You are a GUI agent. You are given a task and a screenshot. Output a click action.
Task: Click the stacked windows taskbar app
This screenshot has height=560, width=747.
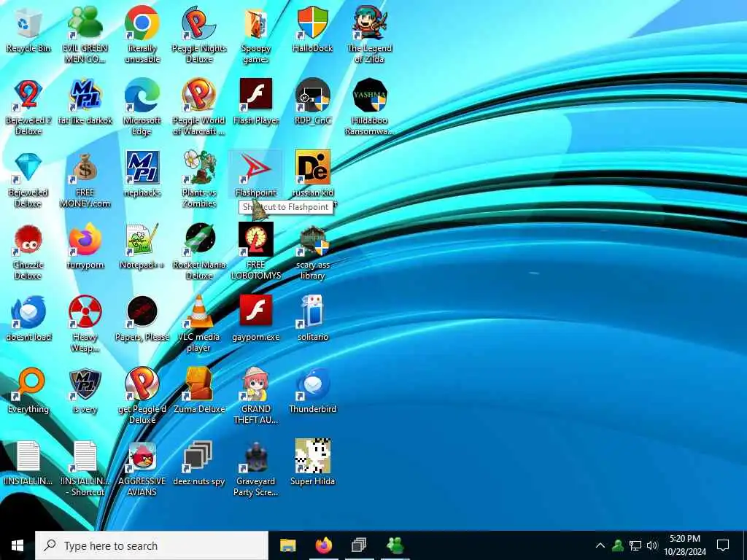click(x=359, y=545)
